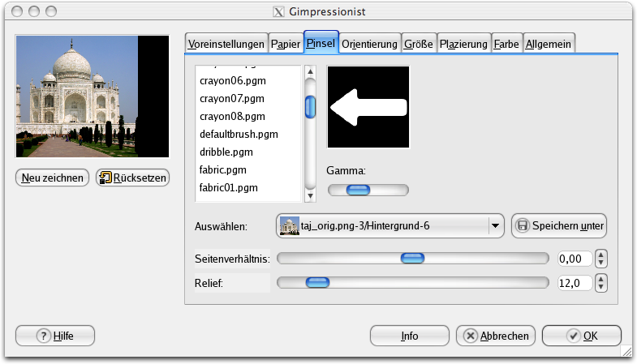Click taj_orig.png thumbnail in Auswählen combo
Image resolution: width=637 pixels, height=364 pixels.
coord(290,225)
